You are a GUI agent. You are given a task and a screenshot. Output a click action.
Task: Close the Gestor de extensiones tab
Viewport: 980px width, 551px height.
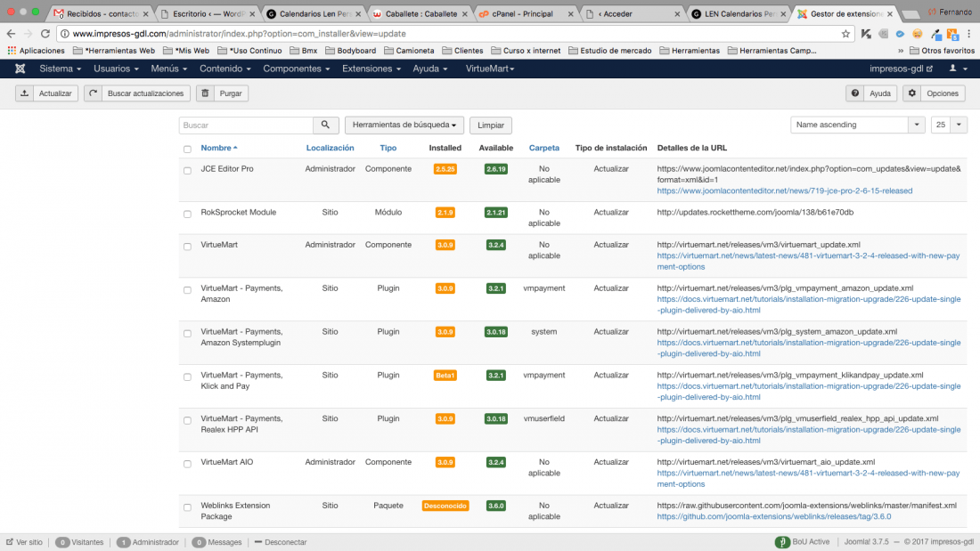(x=890, y=13)
